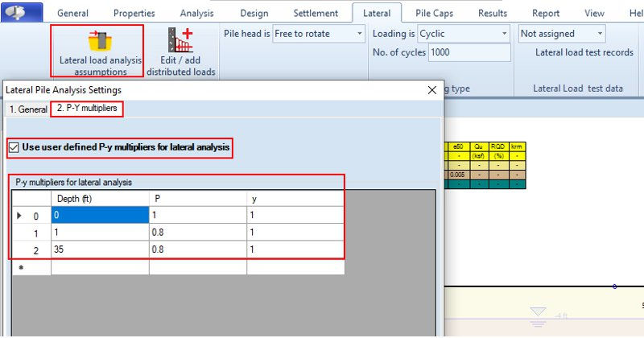The image size is (644, 338).
Task: Switch to the Report ribbon tab
Action: (x=546, y=13)
